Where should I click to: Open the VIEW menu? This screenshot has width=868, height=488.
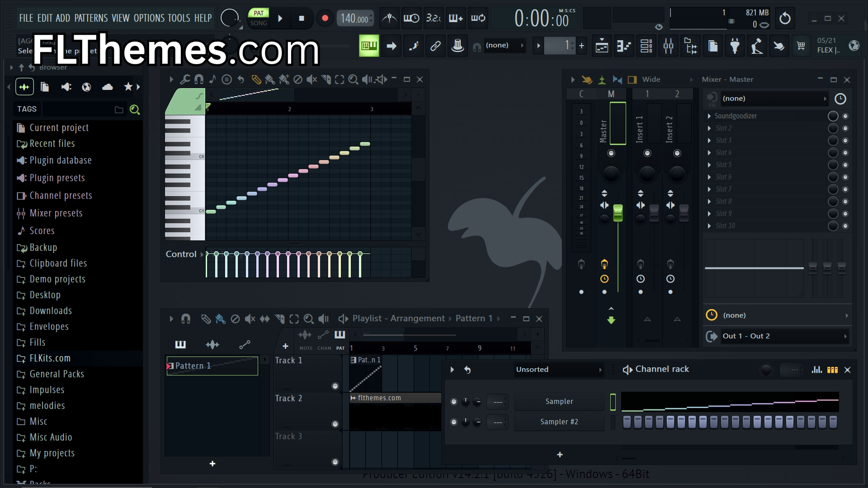coord(120,18)
